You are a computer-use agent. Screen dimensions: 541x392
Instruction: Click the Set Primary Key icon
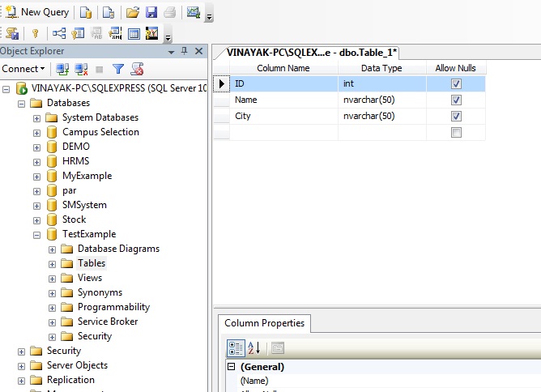(35, 33)
